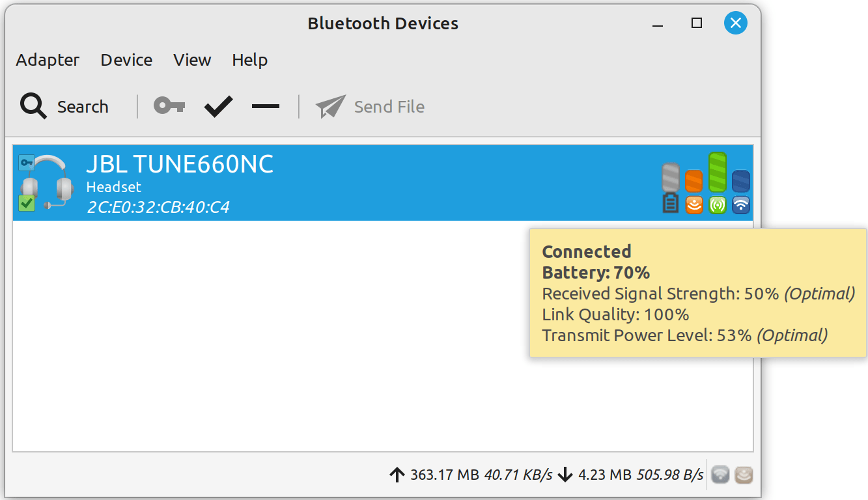Open the View menu
868x500 pixels.
click(x=192, y=60)
